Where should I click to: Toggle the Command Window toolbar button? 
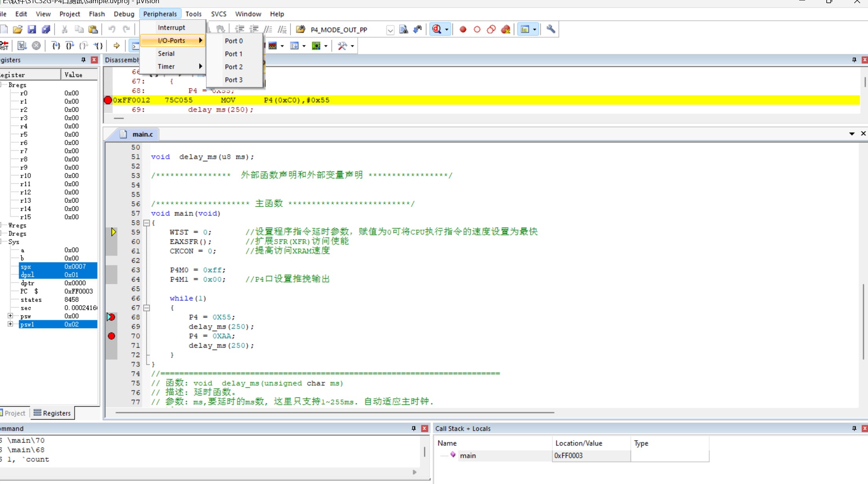coord(134,46)
